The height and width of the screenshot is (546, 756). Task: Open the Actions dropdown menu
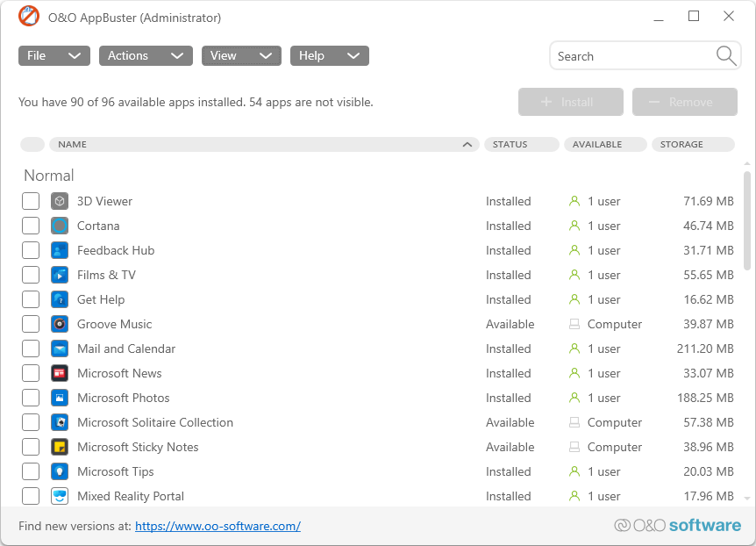(x=146, y=55)
